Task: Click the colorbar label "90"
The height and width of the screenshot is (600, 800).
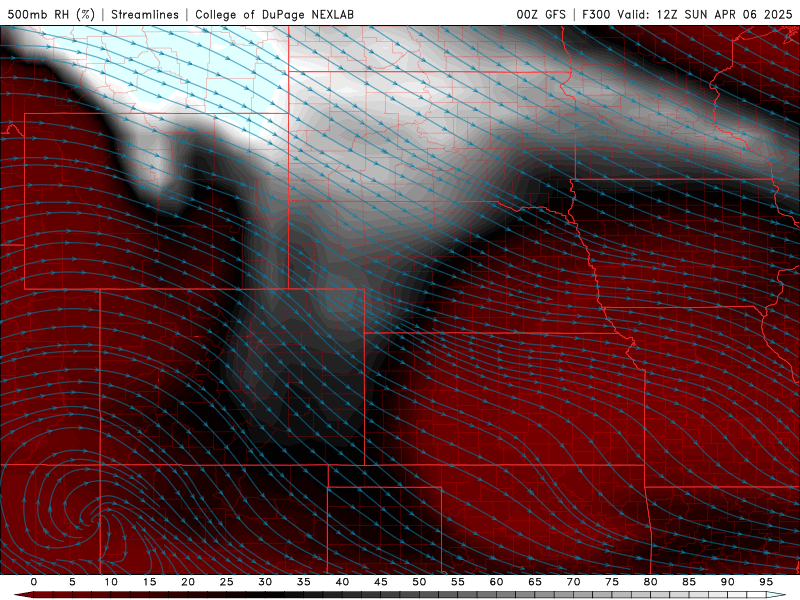Action: click(x=727, y=582)
